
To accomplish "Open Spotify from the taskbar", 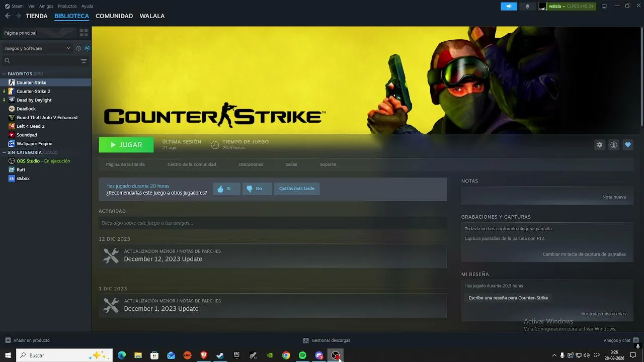I will 302,355.
